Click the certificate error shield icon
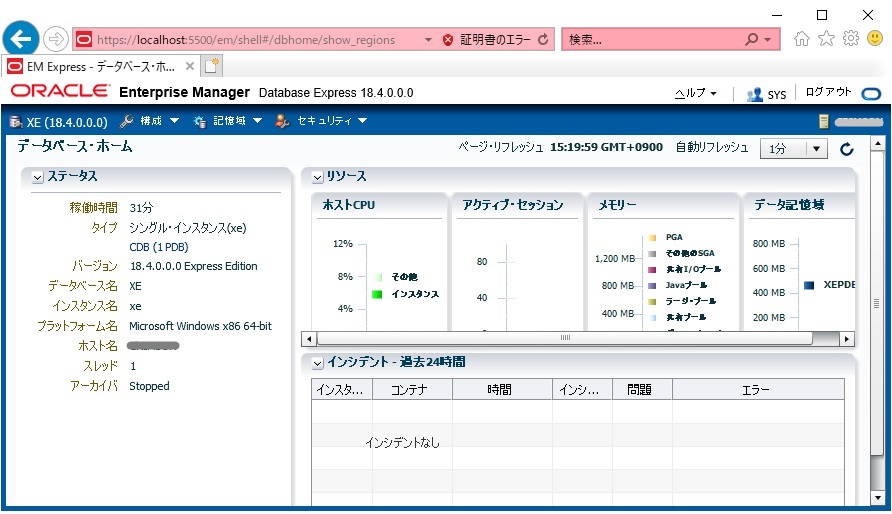The image size is (892, 514). pyautogui.click(x=448, y=40)
